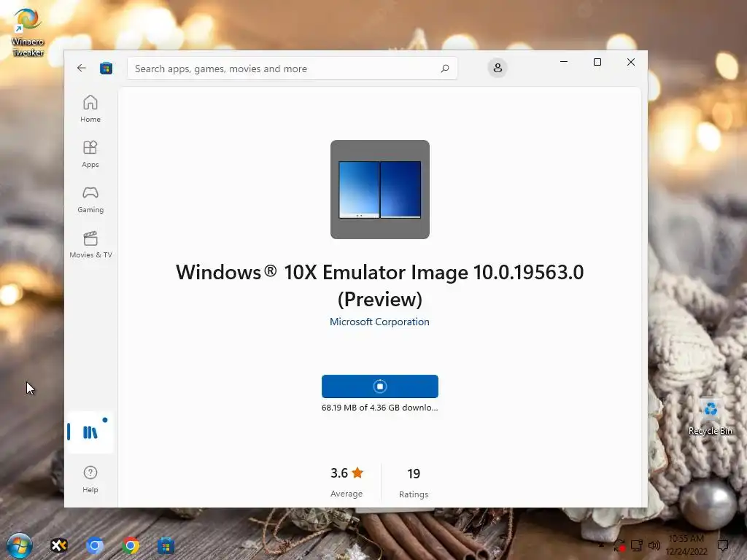Open the Start menu orb

(x=19, y=545)
